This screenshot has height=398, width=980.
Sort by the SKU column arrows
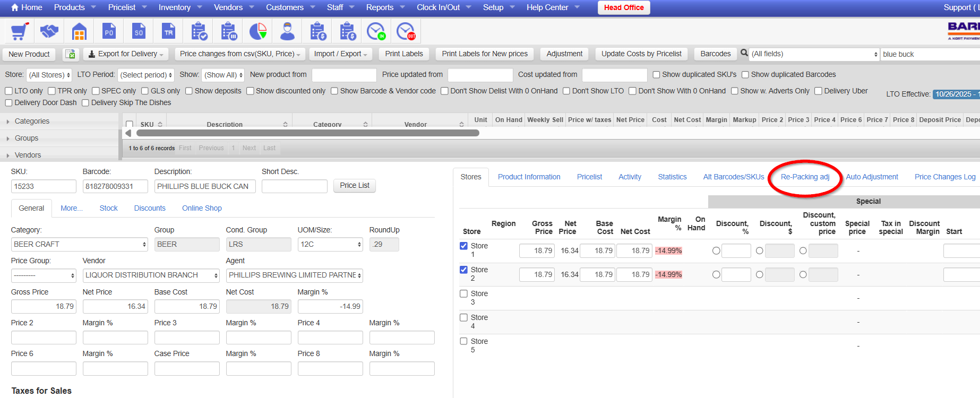[160, 124]
